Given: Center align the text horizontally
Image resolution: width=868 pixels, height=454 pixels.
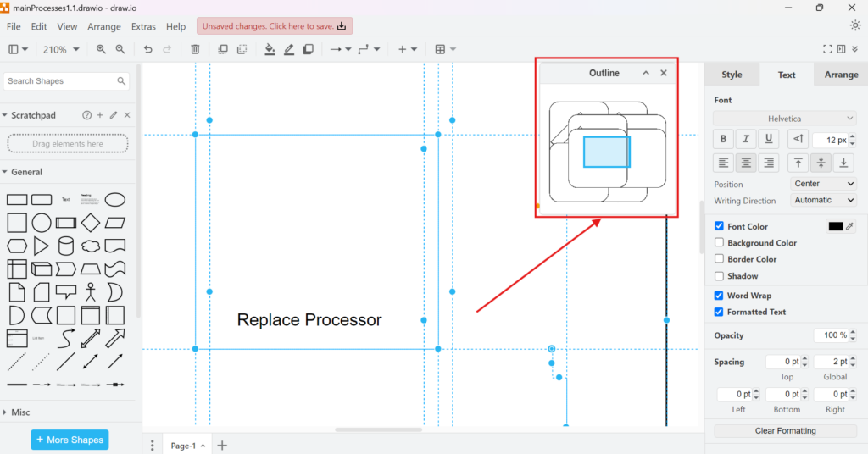Looking at the screenshot, I should point(746,163).
